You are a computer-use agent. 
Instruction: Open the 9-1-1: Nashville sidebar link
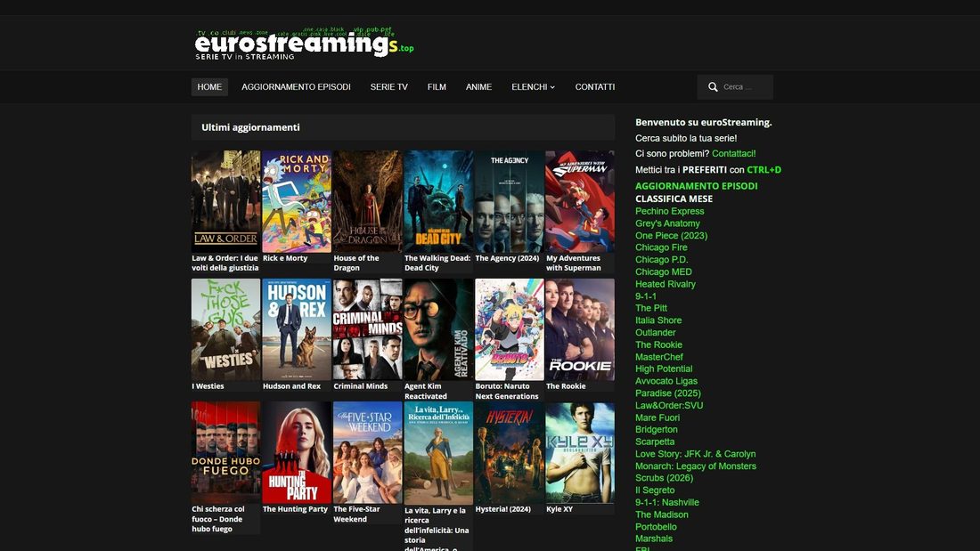click(667, 502)
